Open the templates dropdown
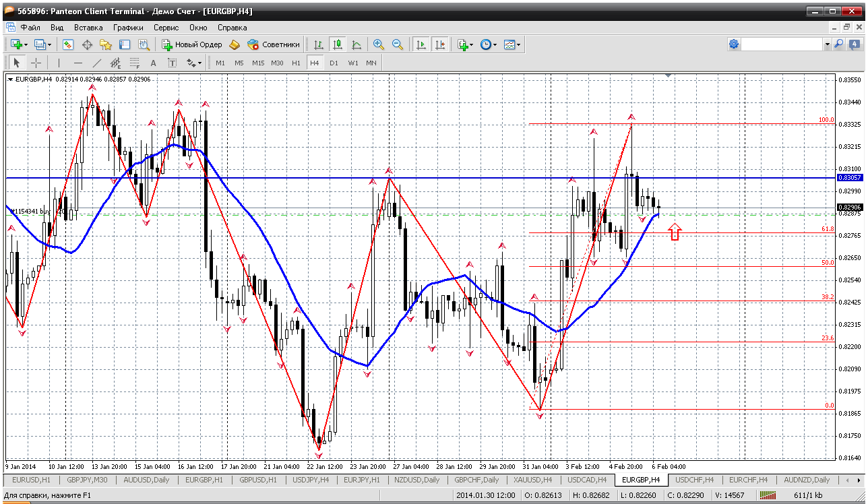This screenshot has height=504, width=868. (x=512, y=44)
